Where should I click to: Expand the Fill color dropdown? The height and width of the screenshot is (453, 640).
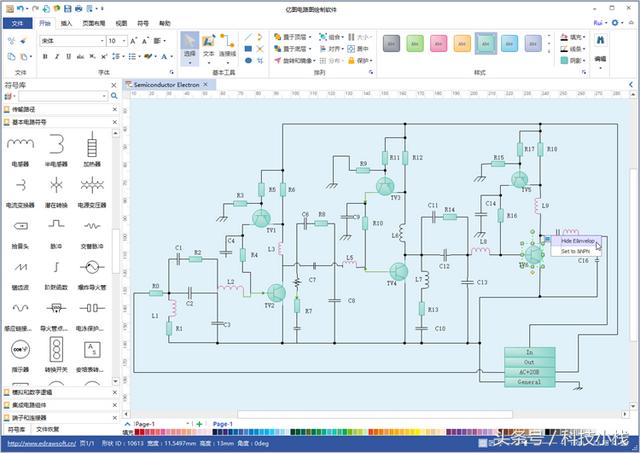[573, 37]
